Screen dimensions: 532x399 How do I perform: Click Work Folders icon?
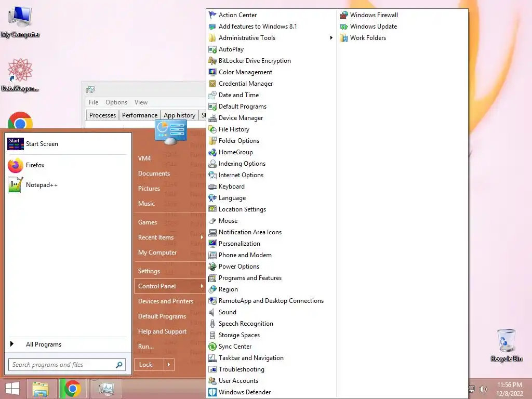(344, 38)
